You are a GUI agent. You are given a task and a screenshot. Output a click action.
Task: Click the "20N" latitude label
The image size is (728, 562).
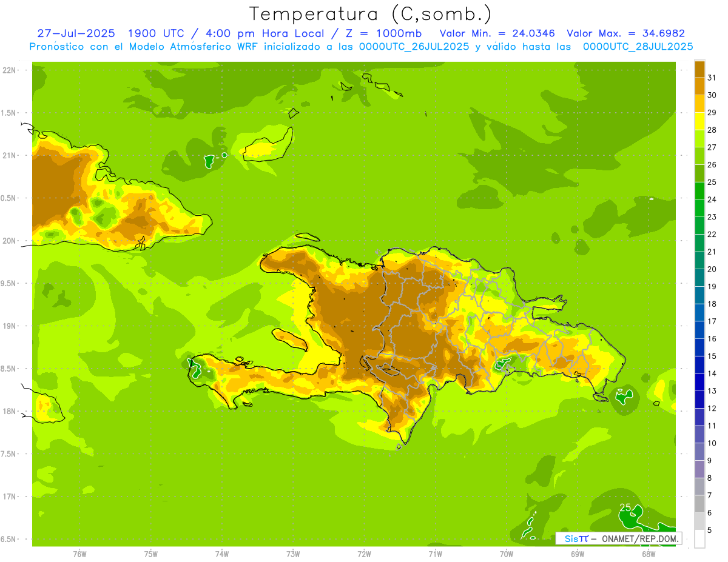(9, 241)
